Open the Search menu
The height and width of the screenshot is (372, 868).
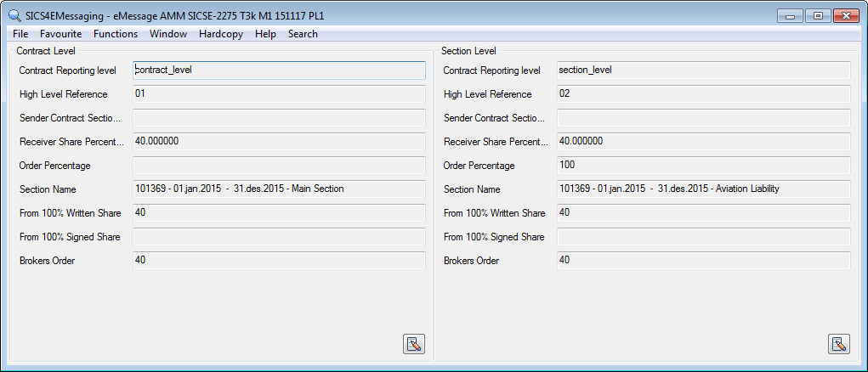pos(303,34)
